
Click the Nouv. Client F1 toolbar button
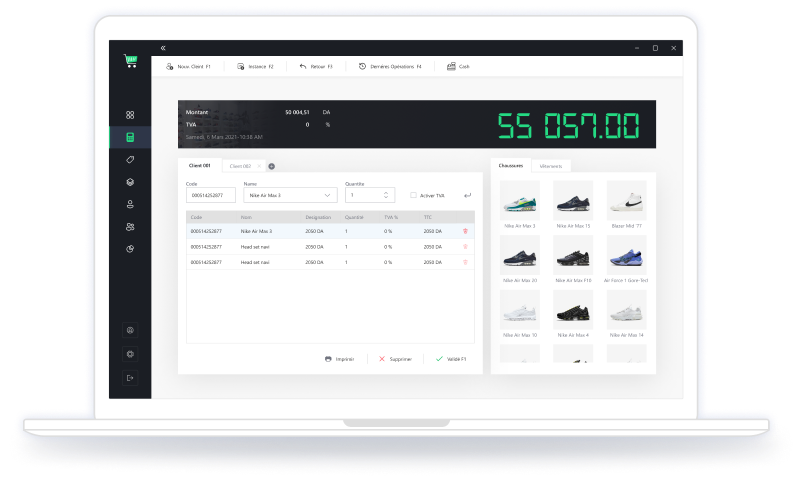188,66
